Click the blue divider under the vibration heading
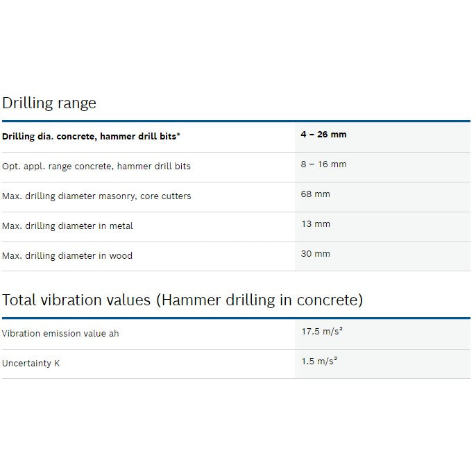 tap(236, 318)
